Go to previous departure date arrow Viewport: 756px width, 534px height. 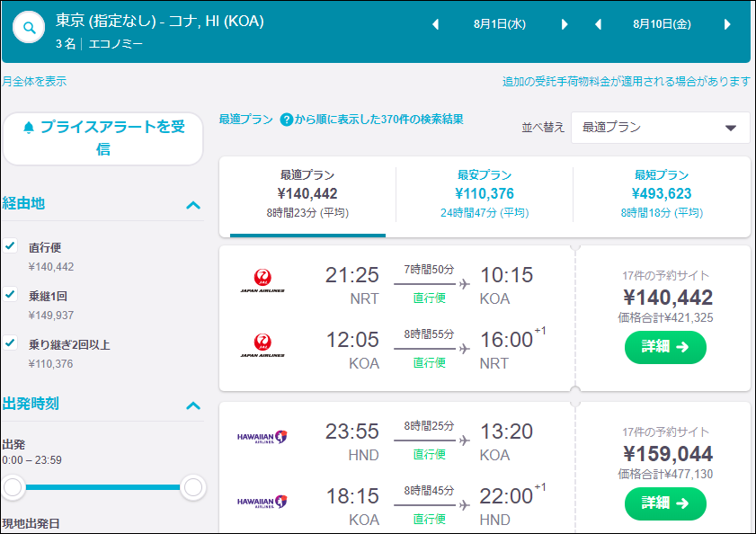[436, 25]
